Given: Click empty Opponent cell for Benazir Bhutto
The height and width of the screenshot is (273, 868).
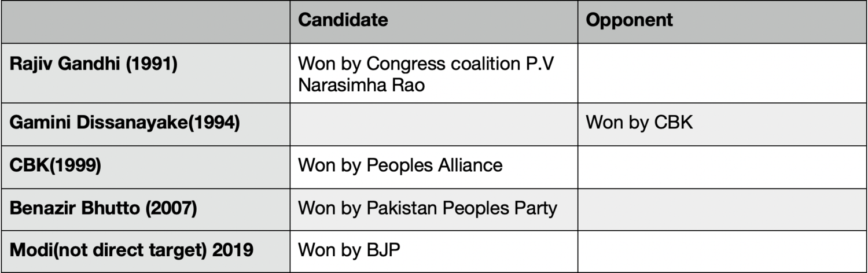Looking at the screenshot, I should 722,208.
